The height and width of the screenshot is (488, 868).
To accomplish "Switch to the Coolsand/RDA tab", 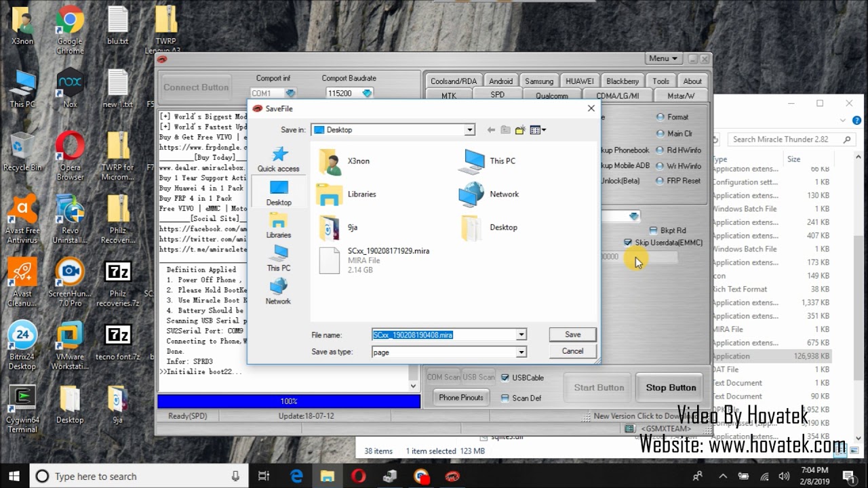I will coord(454,81).
